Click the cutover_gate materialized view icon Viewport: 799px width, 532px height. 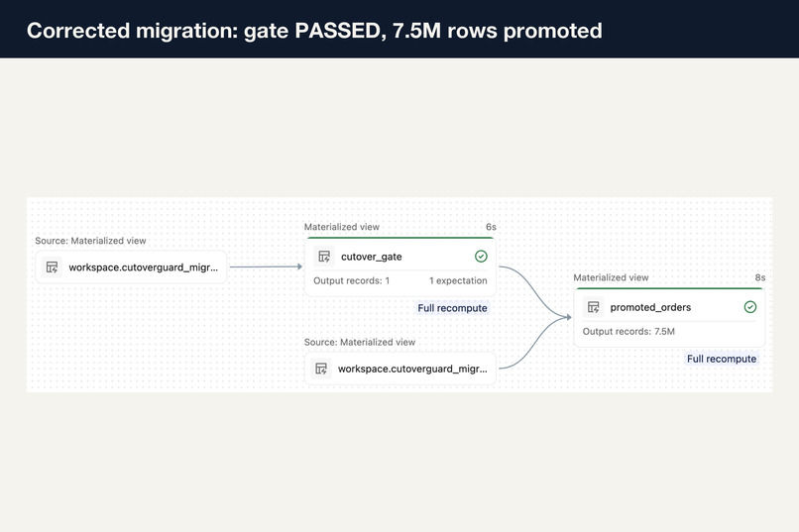click(324, 256)
